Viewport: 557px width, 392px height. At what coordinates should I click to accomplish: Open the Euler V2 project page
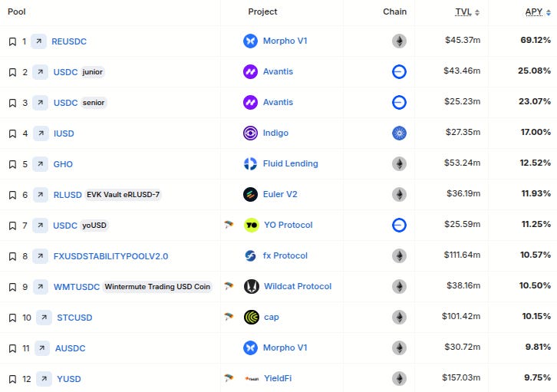pos(280,195)
